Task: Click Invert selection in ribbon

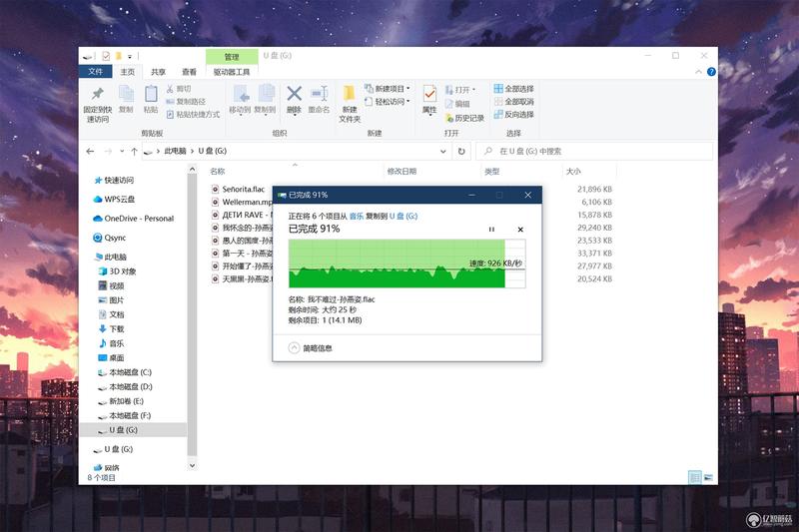Action: click(513, 114)
